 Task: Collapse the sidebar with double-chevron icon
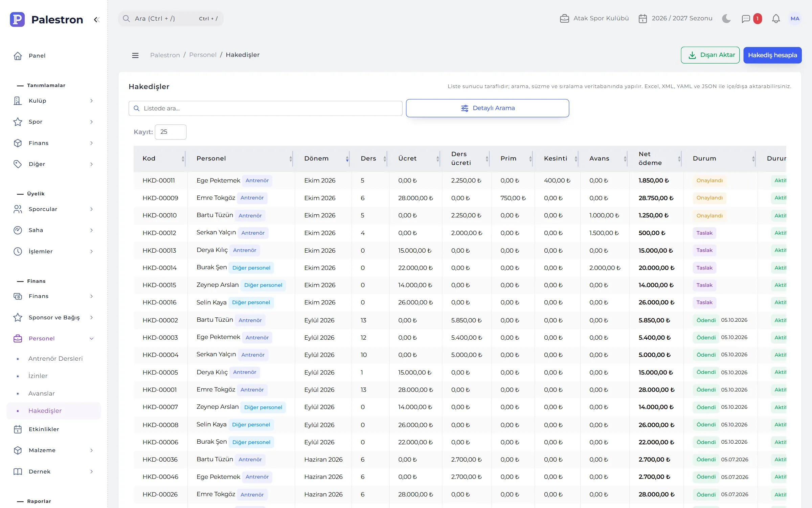[x=97, y=20]
